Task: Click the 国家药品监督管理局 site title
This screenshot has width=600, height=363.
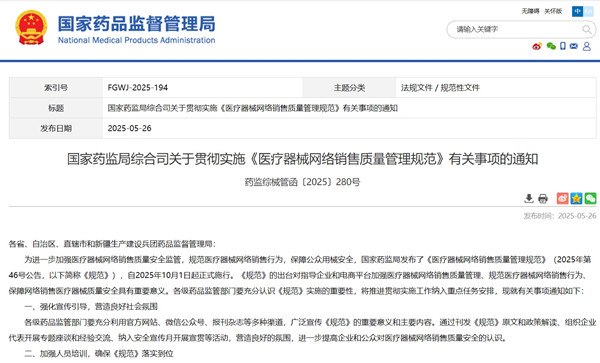Action: (x=137, y=23)
